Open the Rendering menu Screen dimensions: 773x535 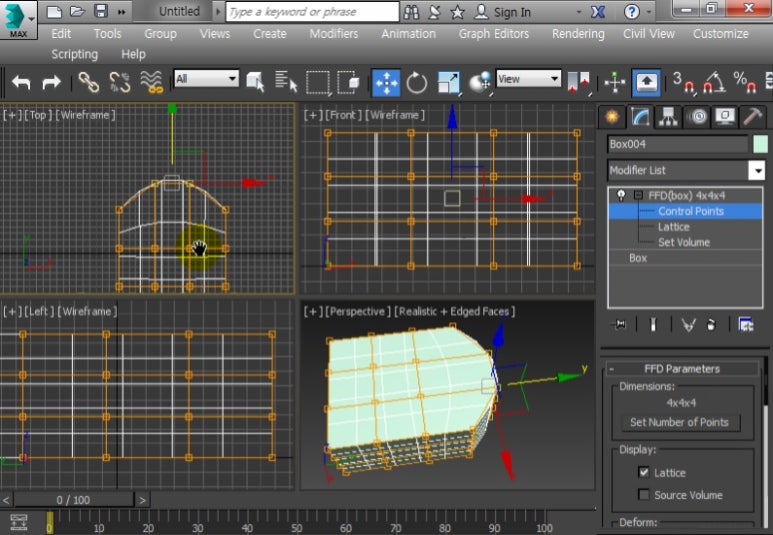point(578,34)
